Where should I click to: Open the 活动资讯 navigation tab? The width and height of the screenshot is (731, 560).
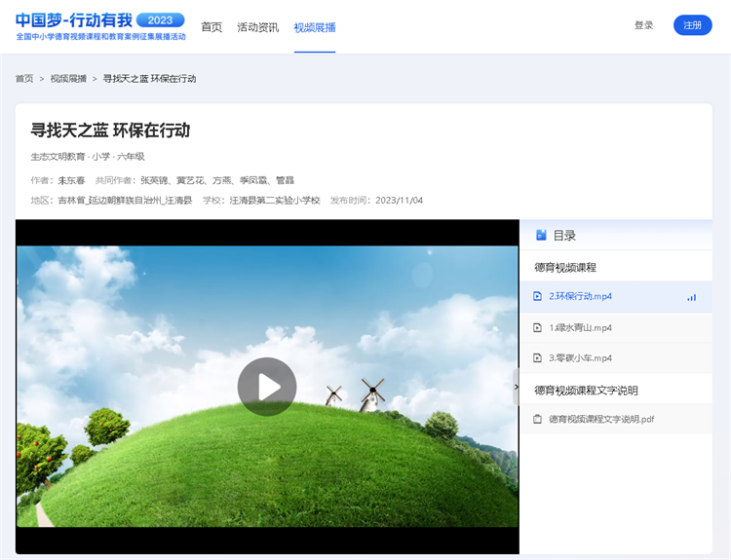(x=258, y=27)
